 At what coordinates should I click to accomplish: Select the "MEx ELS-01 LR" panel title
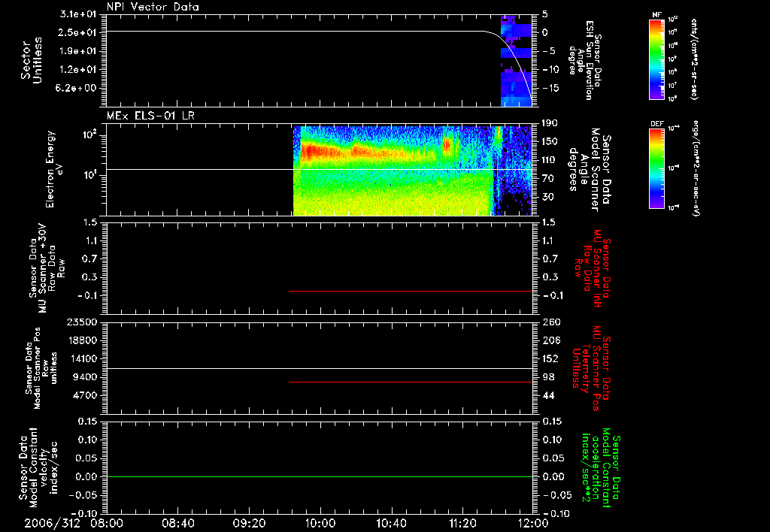(150, 116)
